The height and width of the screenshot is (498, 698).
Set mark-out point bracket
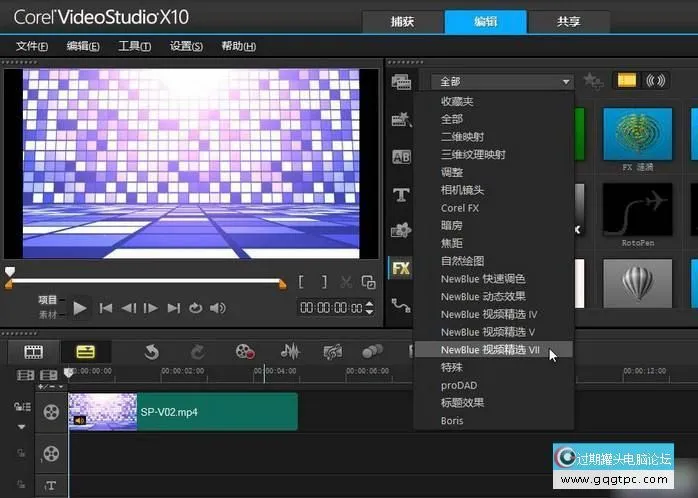(324, 281)
